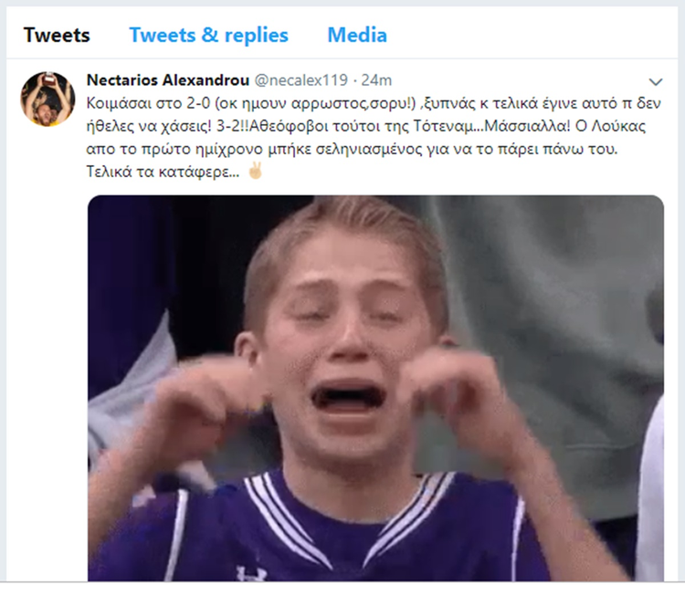Open the tweet via 24m timestamp
Screen dimensions: 685x616
point(376,80)
